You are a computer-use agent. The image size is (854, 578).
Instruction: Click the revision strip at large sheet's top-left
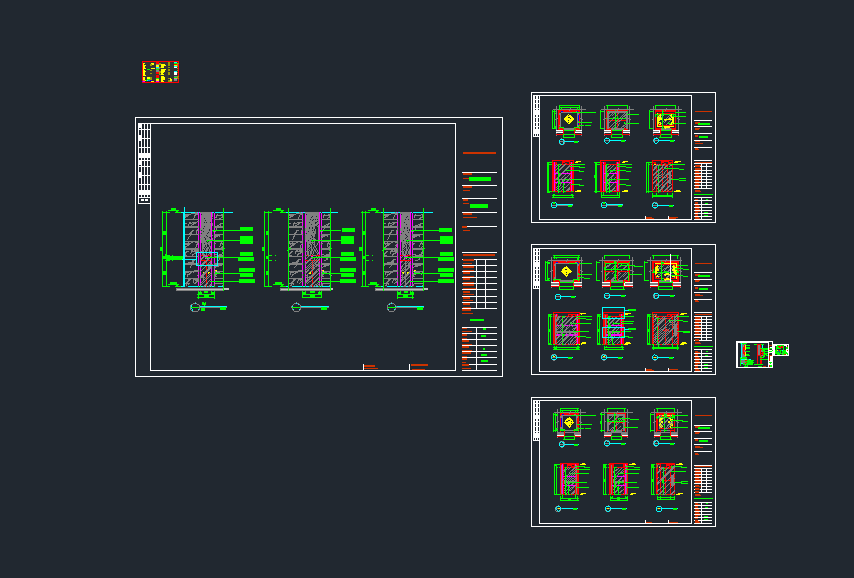(x=143, y=163)
